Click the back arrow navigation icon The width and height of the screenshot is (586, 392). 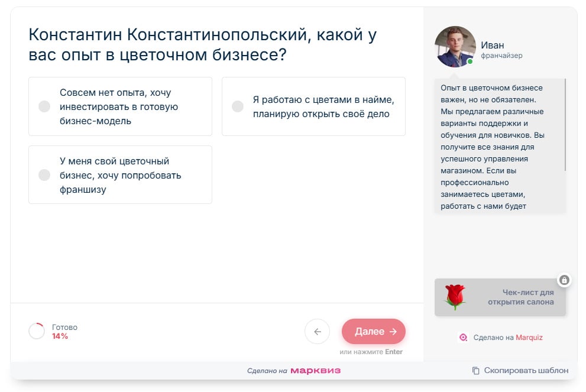317,332
